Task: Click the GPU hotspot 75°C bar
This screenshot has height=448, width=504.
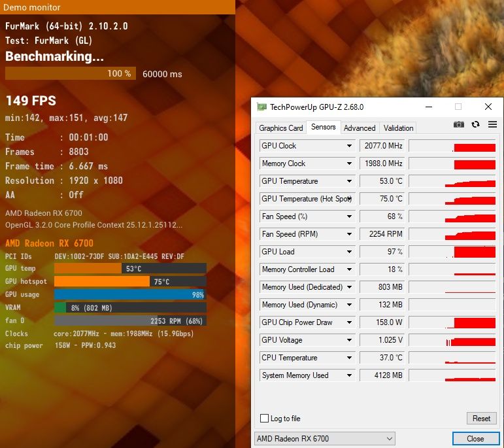Action: [130, 281]
